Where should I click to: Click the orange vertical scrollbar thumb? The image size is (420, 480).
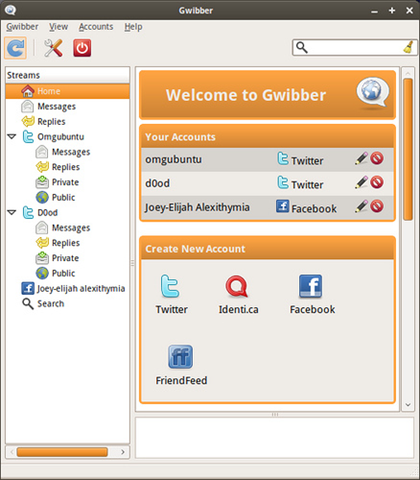408,149
